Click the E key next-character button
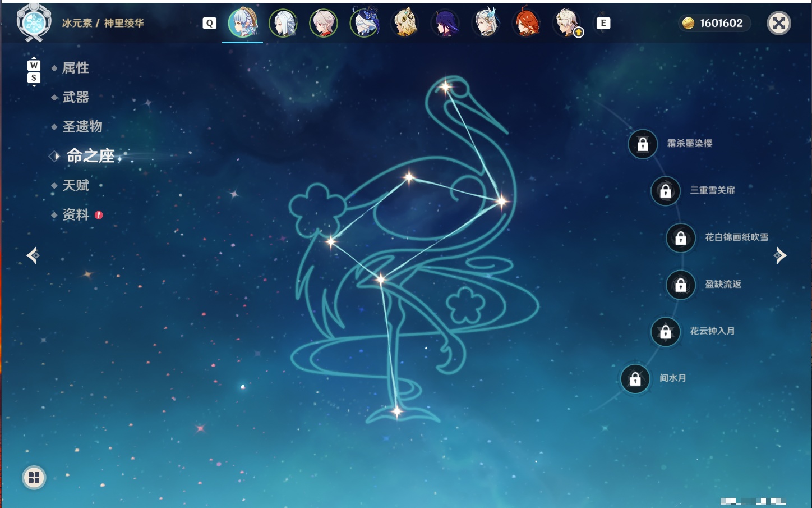The image size is (812, 508). point(603,23)
